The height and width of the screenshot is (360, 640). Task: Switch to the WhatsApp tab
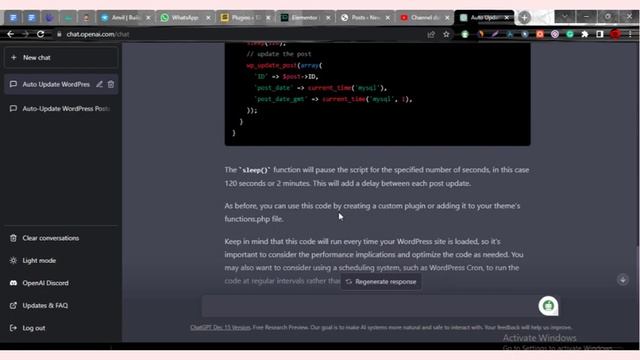pos(185,18)
